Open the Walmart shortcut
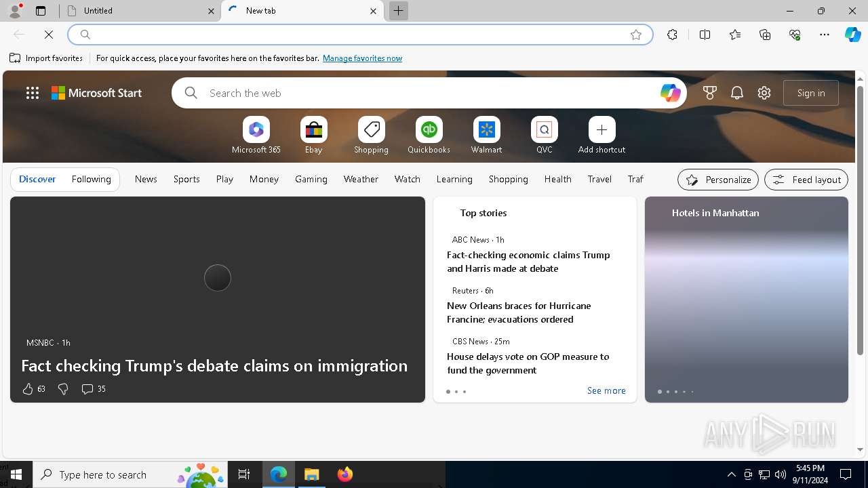Viewport: 868px width, 488px height. point(487,136)
